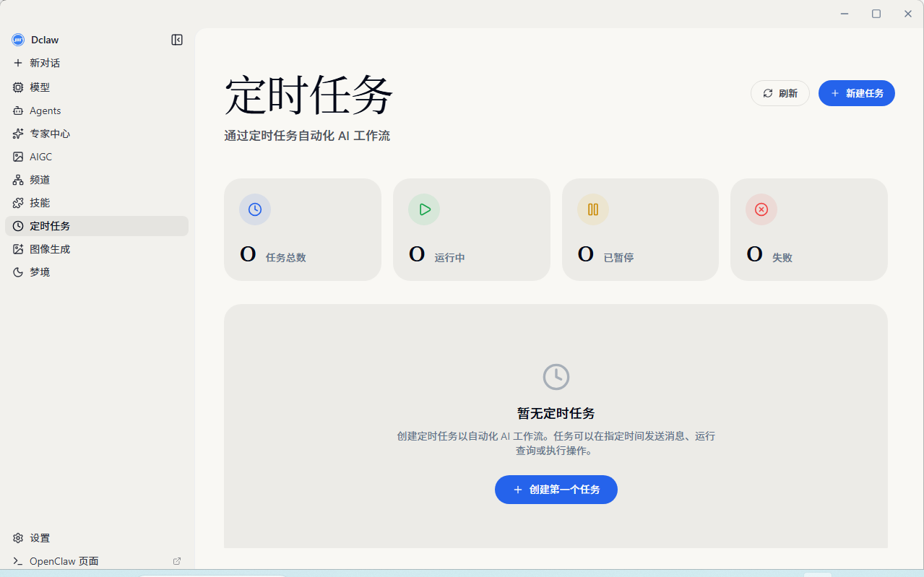
Task: Click the 已暂停 card label
Action: pos(619,258)
